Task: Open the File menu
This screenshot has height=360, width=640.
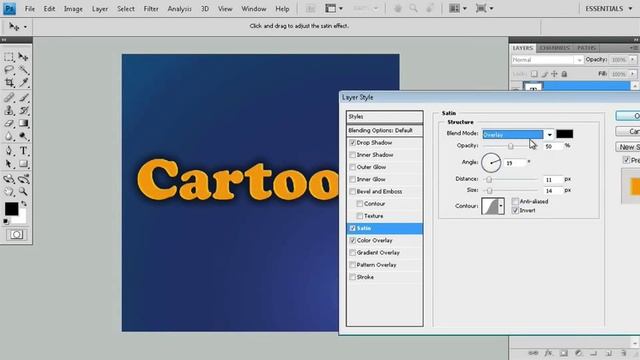Action: click(29, 9)
